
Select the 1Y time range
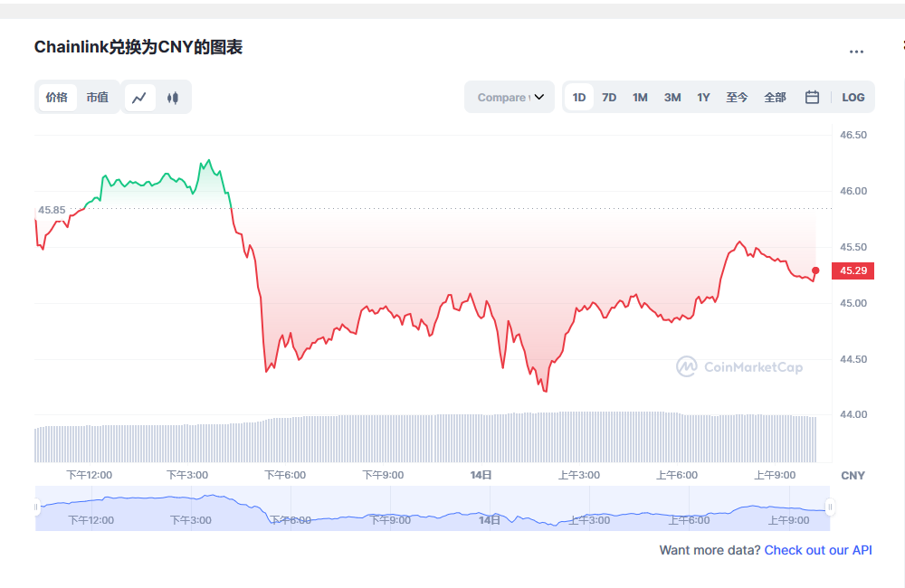pyautogui.click(x=703, y=97)
